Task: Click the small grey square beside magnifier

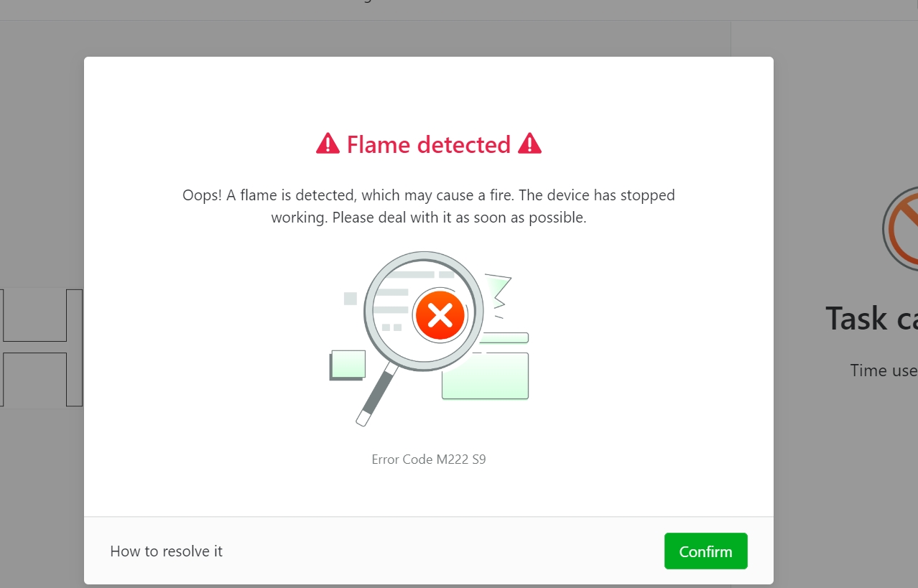Action: (351, 299)
